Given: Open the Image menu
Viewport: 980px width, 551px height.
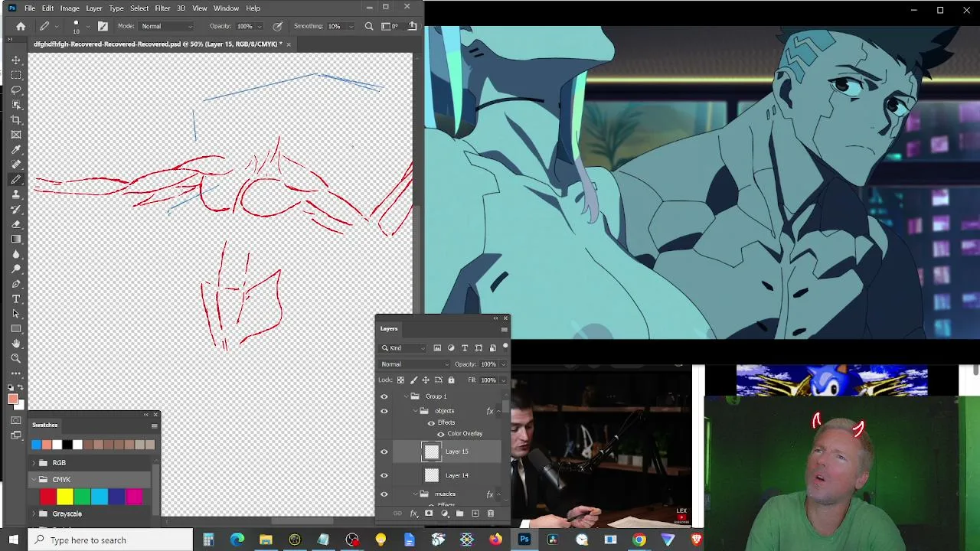Looking at the screenshot, I should (x=70, y=8).
